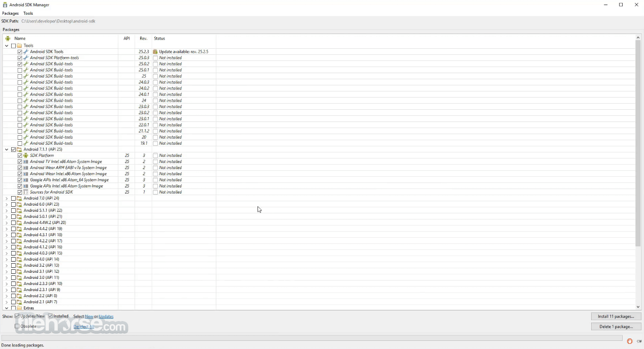Viewport: 644px width, 349px height.
Task: Click the Not installed status icon for Platform-tools
Action: pyautogui.click(x=155, y=58)
